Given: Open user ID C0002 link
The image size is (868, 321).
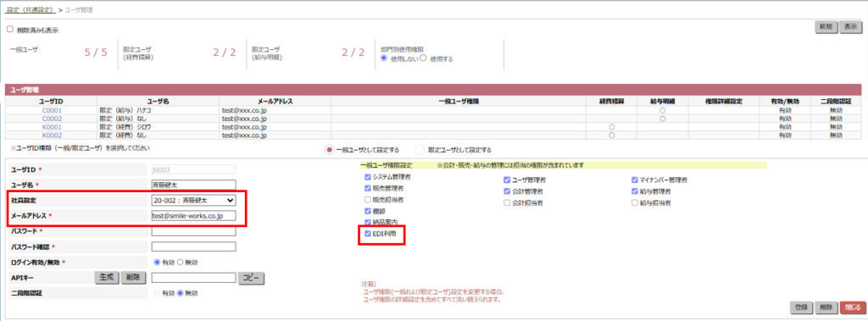Looking at the screenshot, I should click(52, 119).
